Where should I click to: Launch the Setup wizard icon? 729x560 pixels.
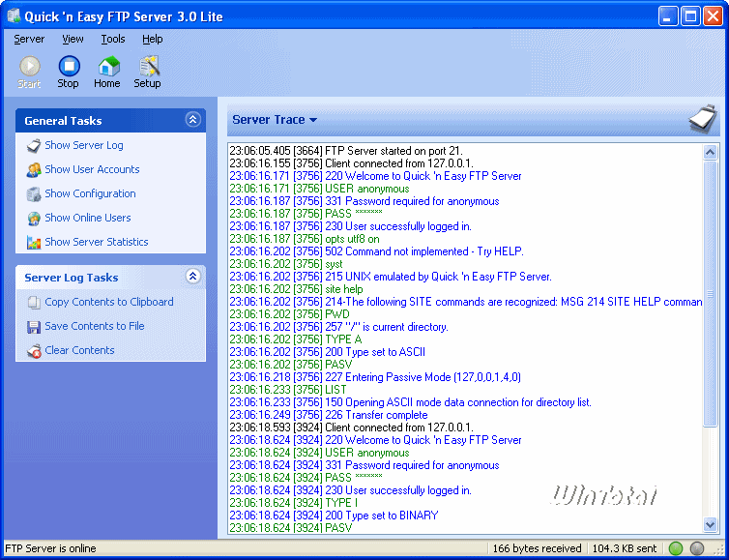148,66
